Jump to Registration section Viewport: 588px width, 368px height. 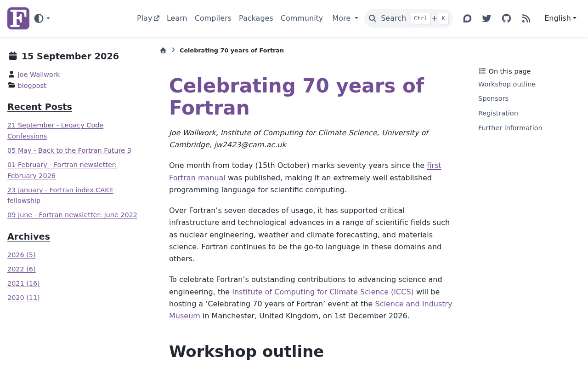[498, 113]
